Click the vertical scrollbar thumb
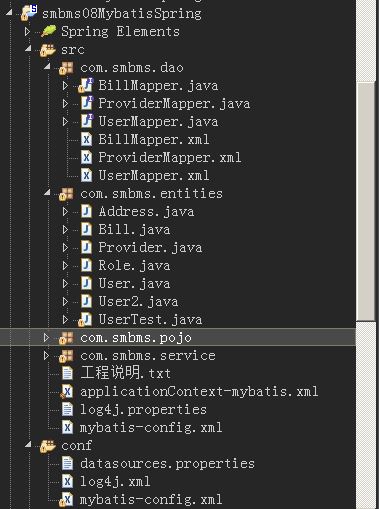 [x=366, y=201]
